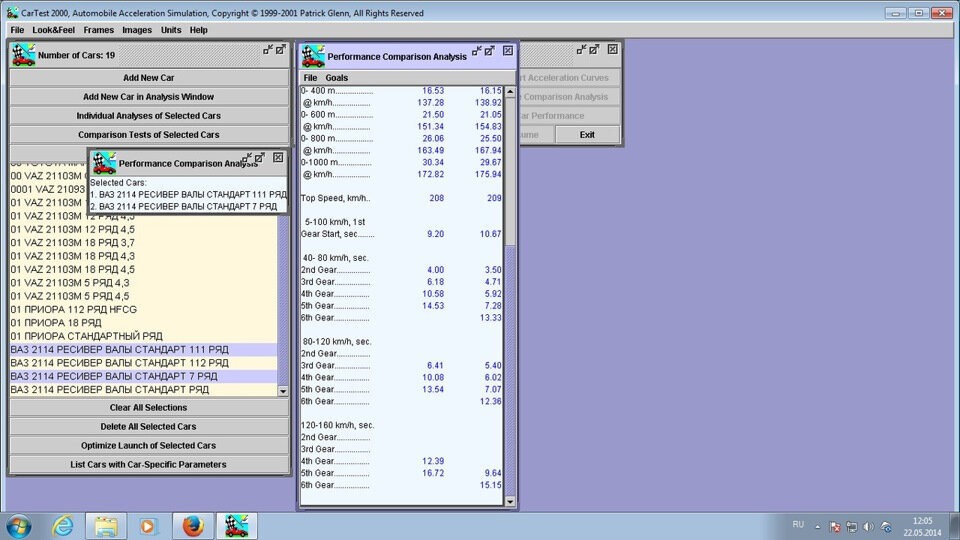Select 01 VAZ 21103M 5 РЯД 4,3
The image size is (960, 540).
(x=143, y=283)
